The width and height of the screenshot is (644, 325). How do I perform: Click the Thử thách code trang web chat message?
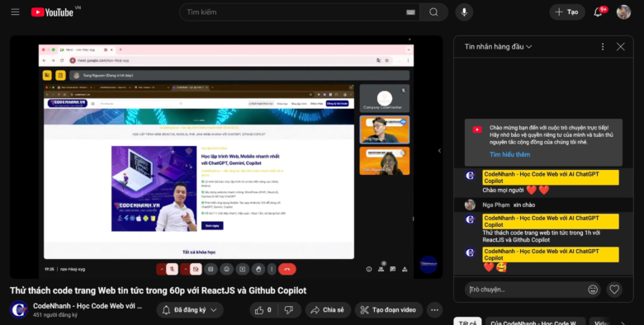542,237
